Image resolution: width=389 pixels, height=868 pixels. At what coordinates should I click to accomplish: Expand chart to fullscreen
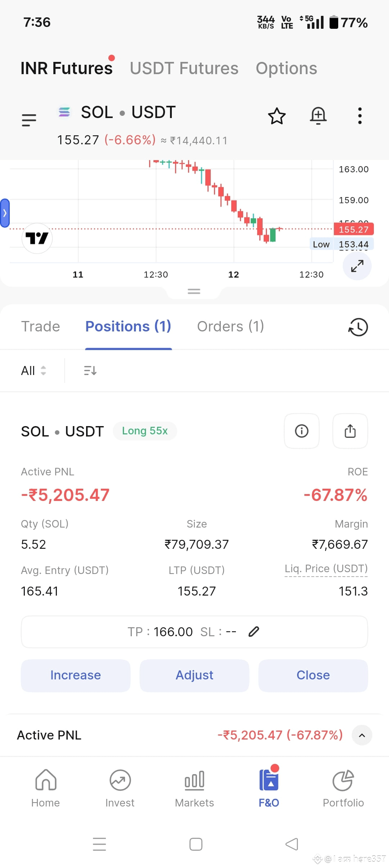tap(357, 266)
